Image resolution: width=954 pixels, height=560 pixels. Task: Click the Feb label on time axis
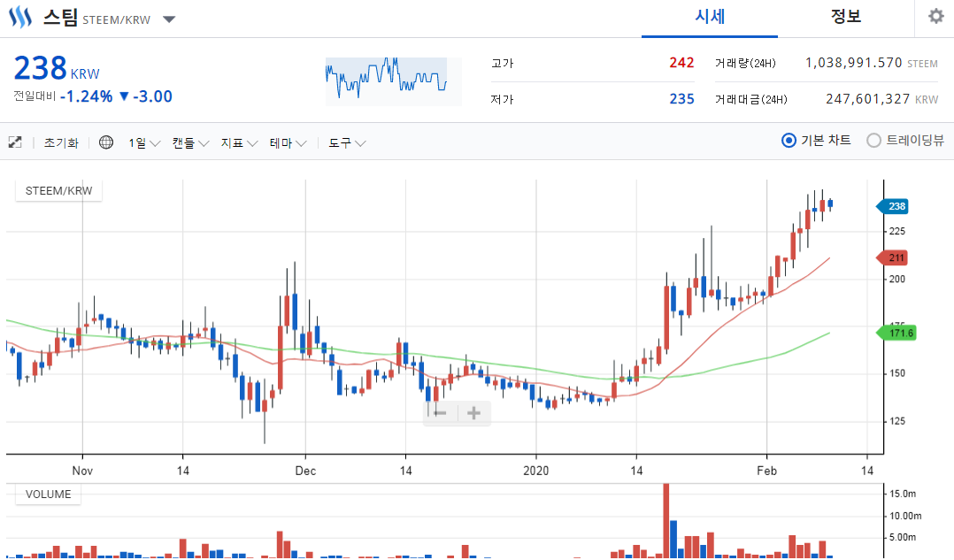[766, 471]
